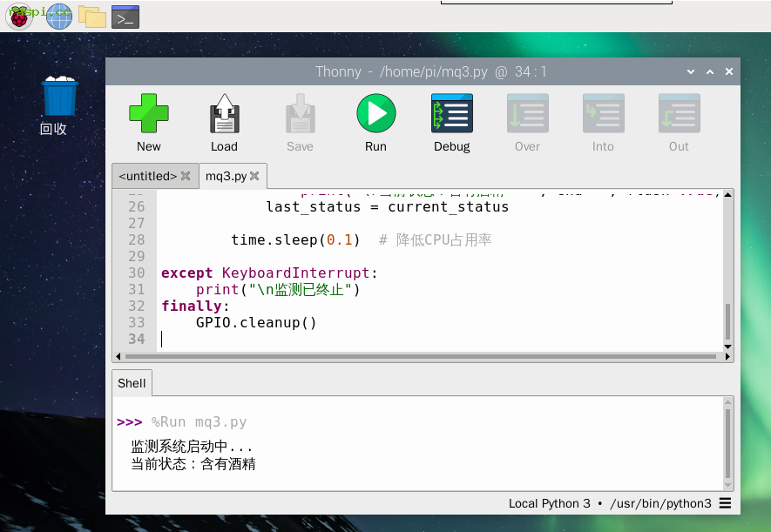This screenshot has height=532, width=771.
Task: Start debugging with Debug icon
Action: point(451,114)
